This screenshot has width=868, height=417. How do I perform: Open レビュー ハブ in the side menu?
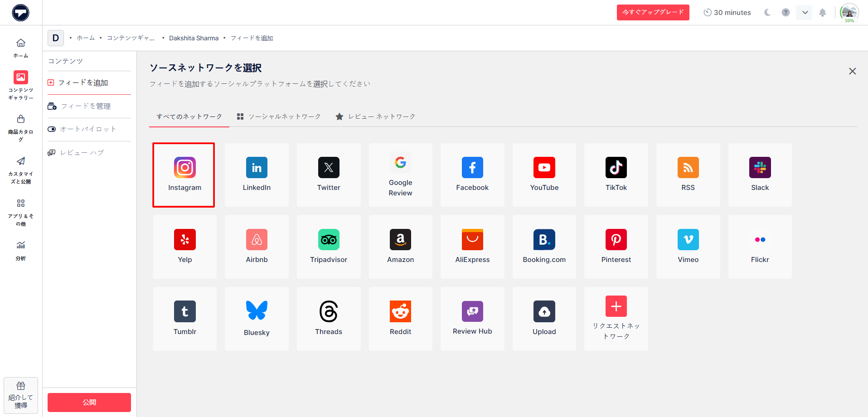tap(89, 153)
